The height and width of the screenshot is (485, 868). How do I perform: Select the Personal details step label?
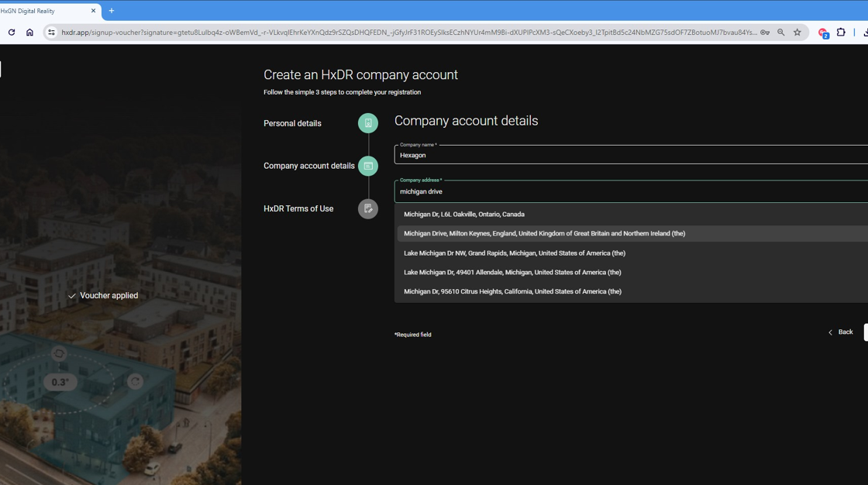pyautogui.click(x=292, y=123)
